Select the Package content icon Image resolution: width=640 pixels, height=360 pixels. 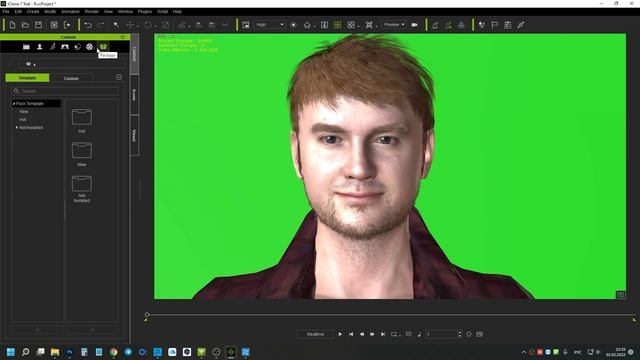103,47
